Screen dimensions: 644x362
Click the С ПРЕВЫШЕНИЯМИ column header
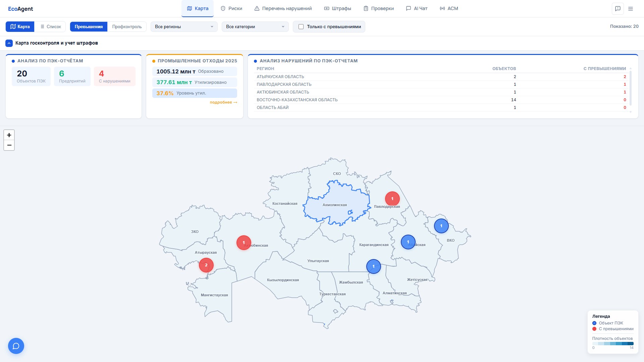pos(604,69)
